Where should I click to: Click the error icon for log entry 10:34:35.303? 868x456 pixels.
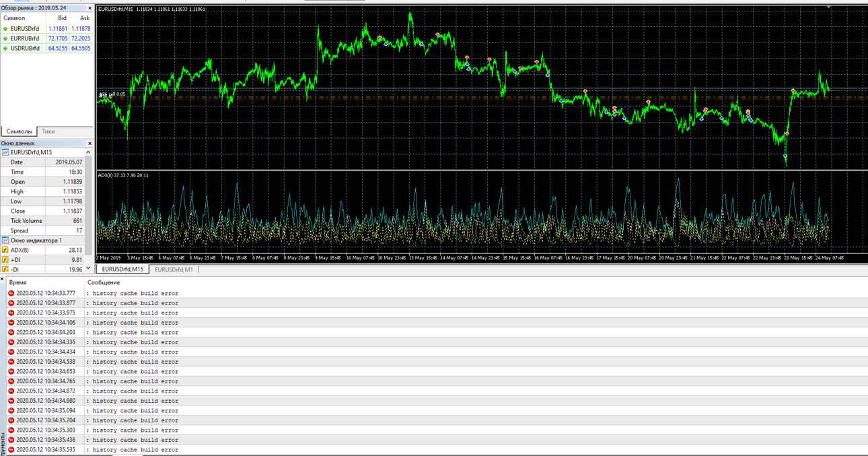[x=11, y=430]
